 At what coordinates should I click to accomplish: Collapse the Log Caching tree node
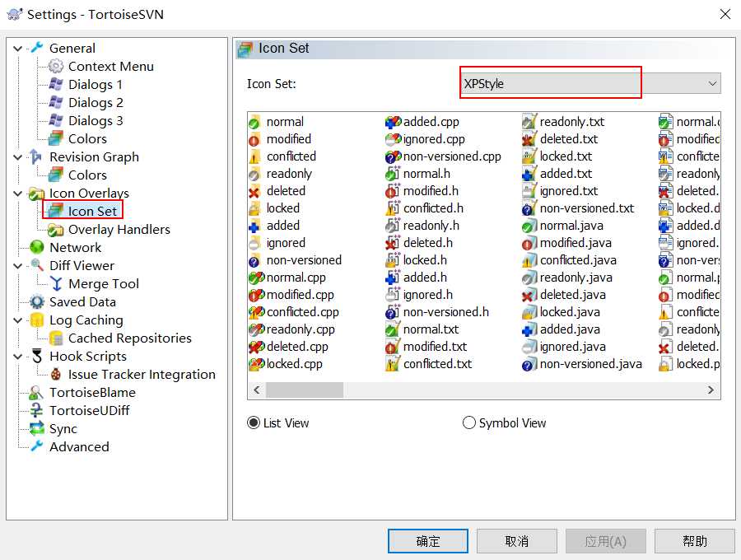tap(18, 320)
